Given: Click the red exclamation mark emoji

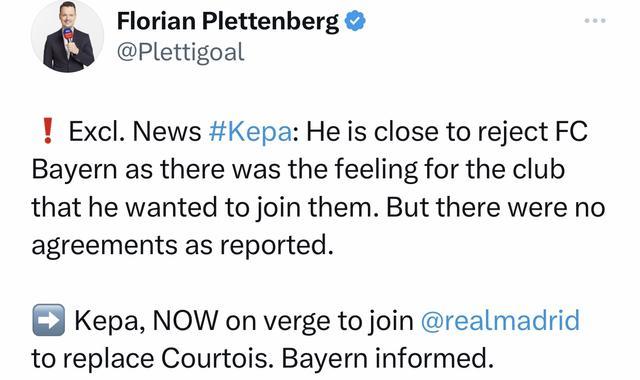Looking at the screenshot, I should pyautogui.click(x=48, y=131).
